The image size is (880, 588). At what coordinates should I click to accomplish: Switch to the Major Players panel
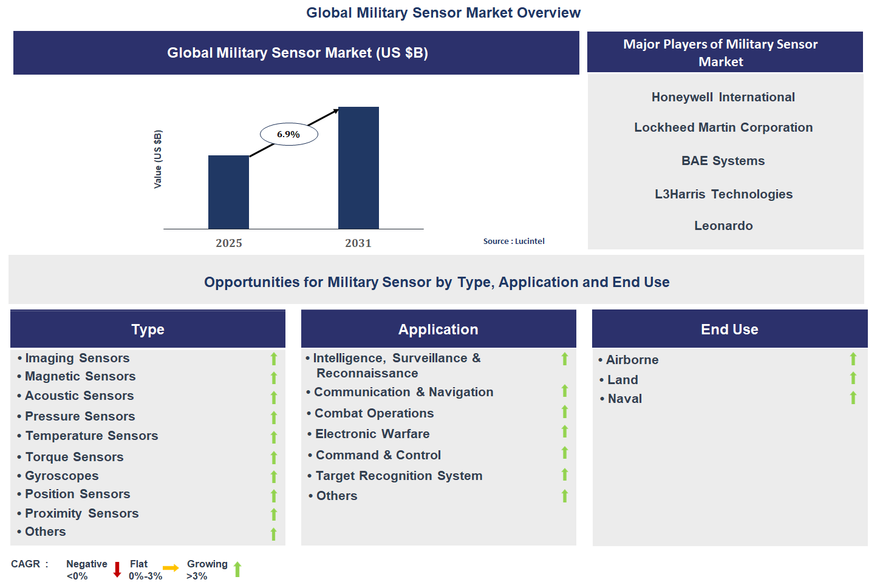(x=724, y=52)
